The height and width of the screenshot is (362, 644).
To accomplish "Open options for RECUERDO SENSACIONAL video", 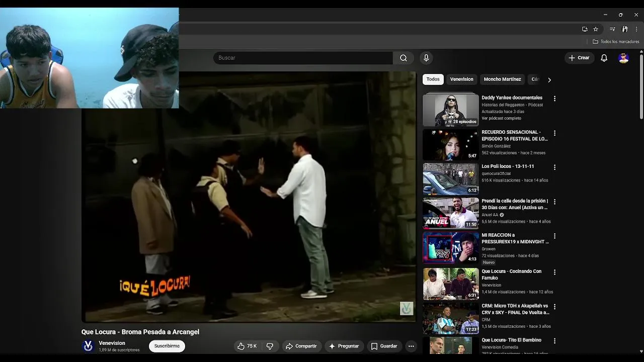I will (x=554, y=133).
